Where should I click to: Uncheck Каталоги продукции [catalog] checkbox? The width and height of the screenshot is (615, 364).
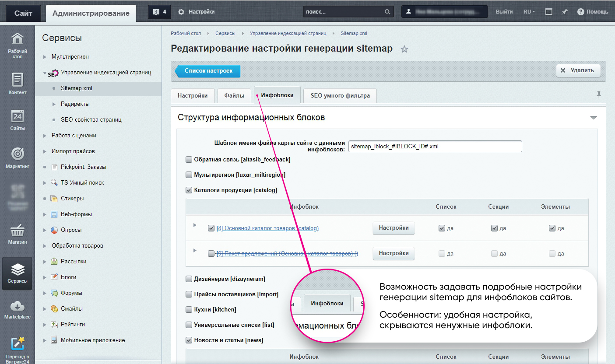(x=189, y=190)
